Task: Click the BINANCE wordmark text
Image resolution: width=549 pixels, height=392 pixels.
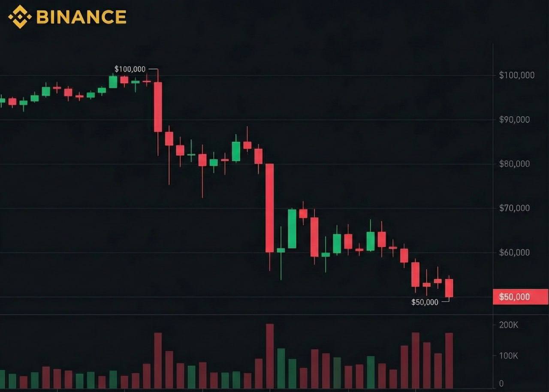Action: tap(81, 17)
